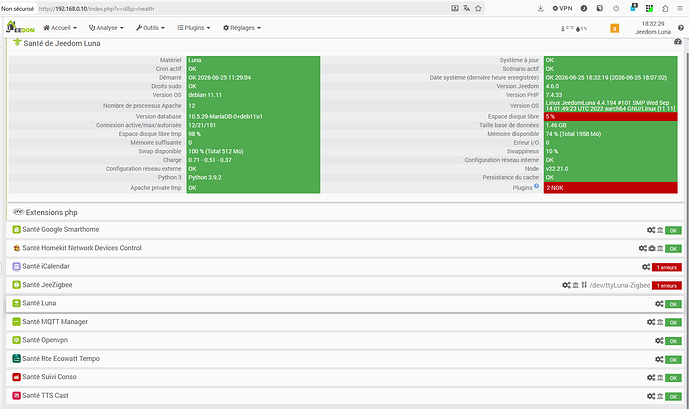This screenshot has height=409, width=690.
Task: Click the Non sécurisé security label
Action: point(18,8)
